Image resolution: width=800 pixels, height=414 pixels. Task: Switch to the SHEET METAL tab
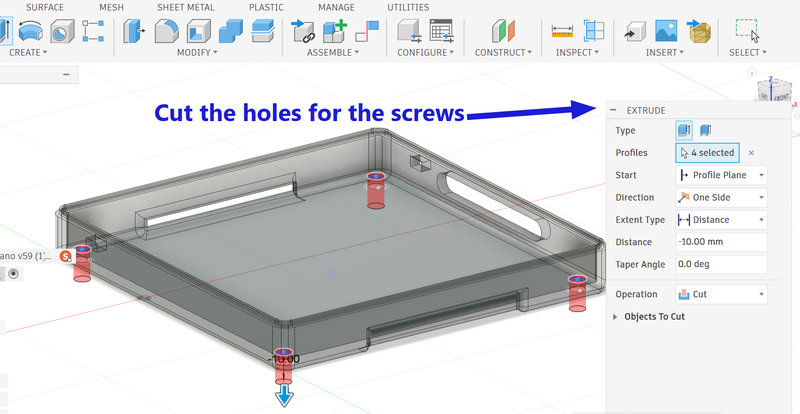point(186,7)
